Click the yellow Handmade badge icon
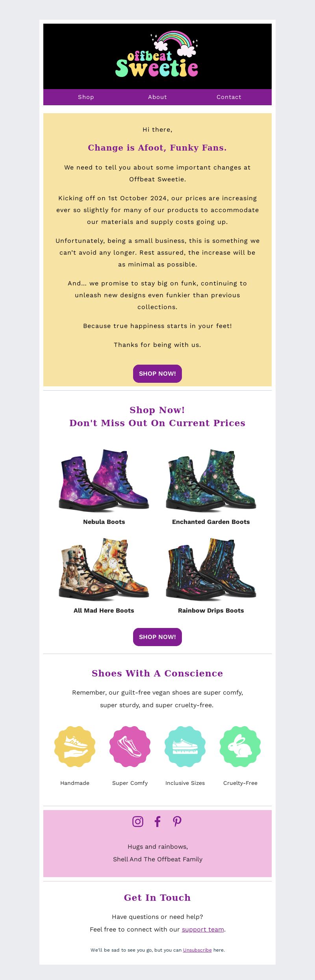The height and width of the screenshot is (980, 315). pyautogui.click(x=75, y=747)
